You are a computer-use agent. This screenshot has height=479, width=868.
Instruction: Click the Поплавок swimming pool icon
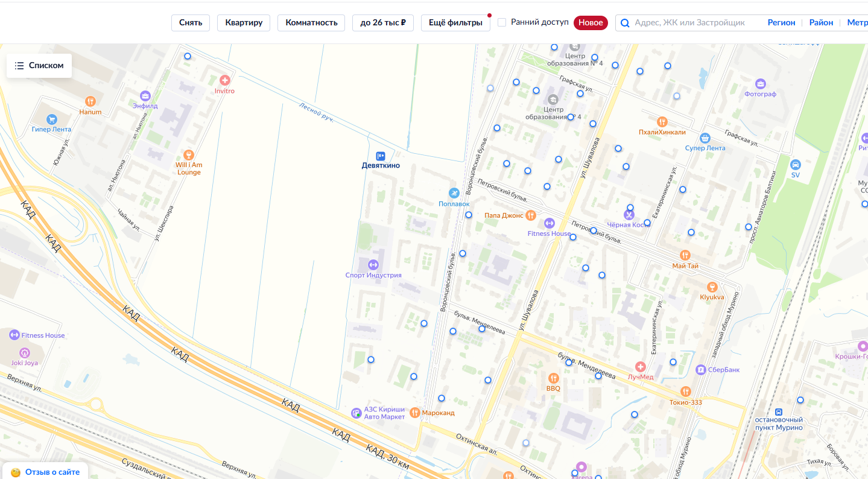pyautogui.click(x=454, y=193)
